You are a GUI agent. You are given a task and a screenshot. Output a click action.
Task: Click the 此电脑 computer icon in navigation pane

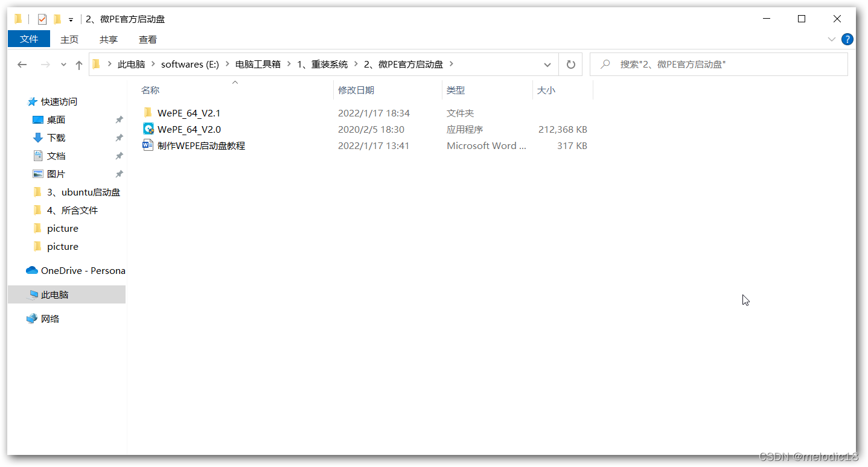pos(33,295)
